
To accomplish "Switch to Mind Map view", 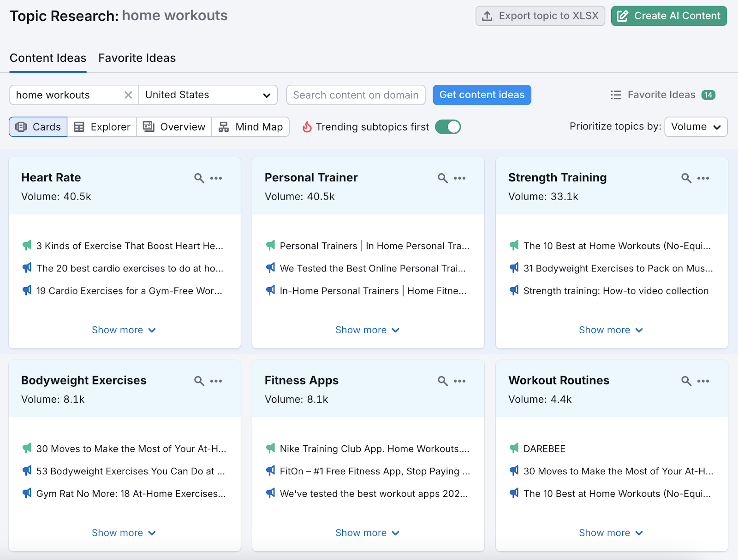I will pos(250,127).
